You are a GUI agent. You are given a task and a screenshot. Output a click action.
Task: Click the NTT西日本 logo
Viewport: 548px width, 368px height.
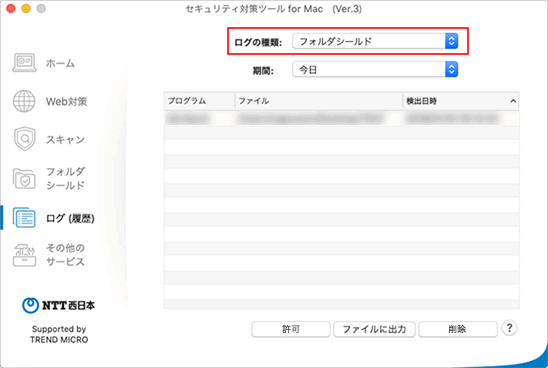point(58,305)
